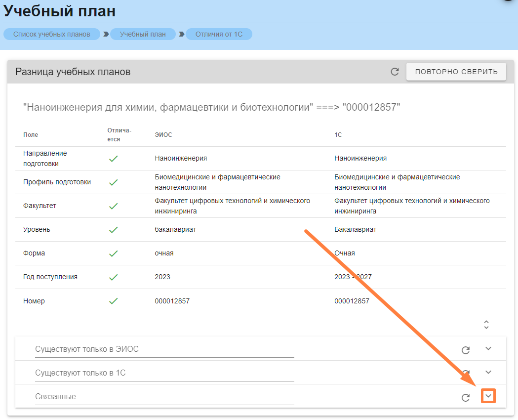Go to Список учебных планов breadcrumb
Image resolution: width=518 pixels, height=420 pixels.
coord(52,34)
